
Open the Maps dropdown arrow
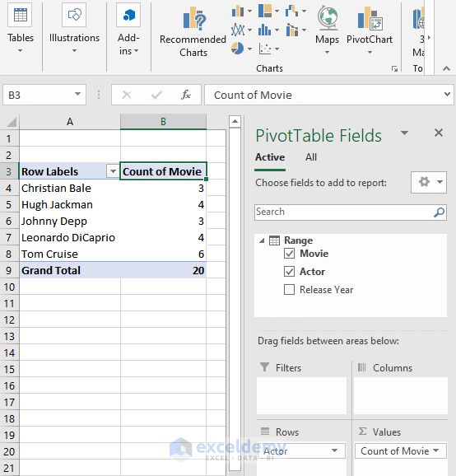pyautogui.click(x=327, y=53)
